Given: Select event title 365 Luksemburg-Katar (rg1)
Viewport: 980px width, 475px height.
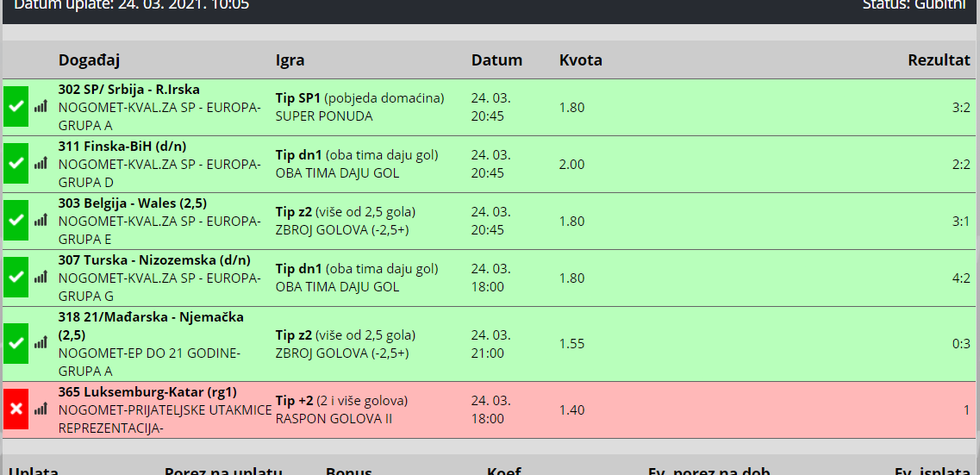Looking at the screenshot, I should [x=147, y=392].
